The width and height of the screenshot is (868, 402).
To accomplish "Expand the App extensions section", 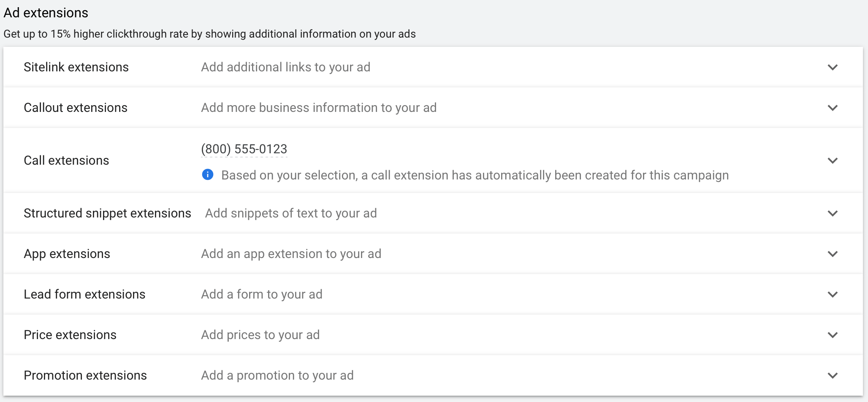I will click(833, 254).
